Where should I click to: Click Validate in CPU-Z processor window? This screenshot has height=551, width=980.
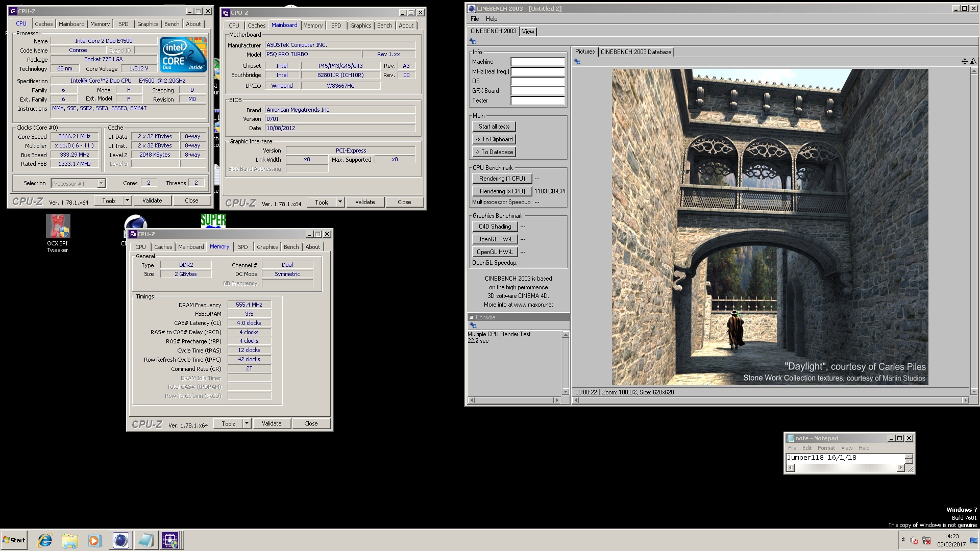[152, 201]
